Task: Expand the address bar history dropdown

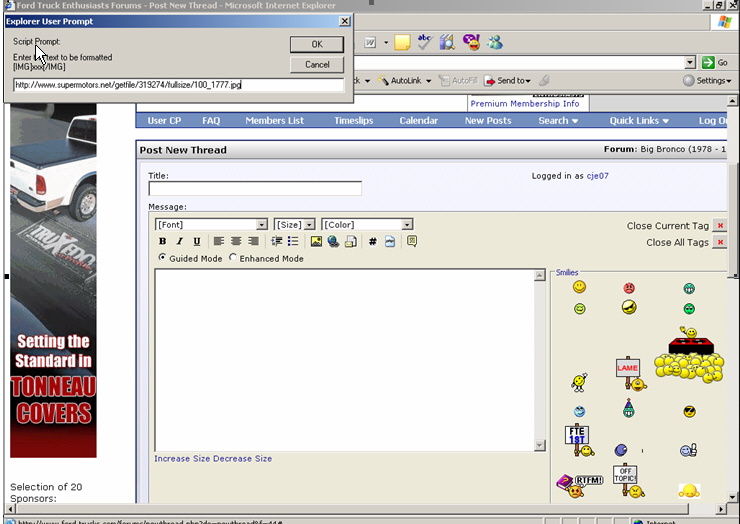Action: pos(690,62)
